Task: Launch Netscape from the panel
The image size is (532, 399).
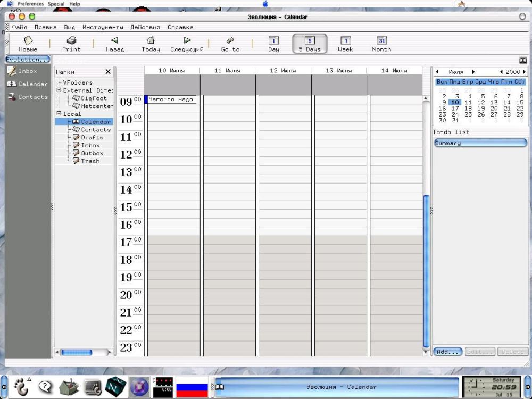Action: click(x=115, y=386)
